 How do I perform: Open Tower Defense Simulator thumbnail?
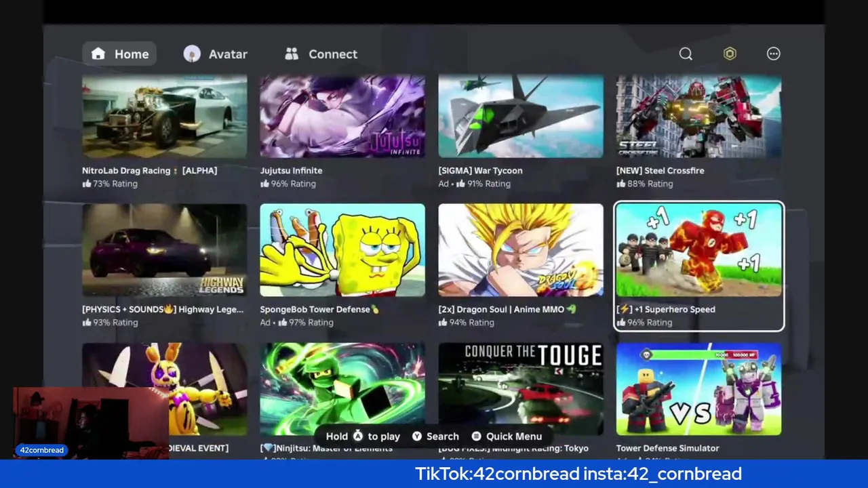[698, 389]
